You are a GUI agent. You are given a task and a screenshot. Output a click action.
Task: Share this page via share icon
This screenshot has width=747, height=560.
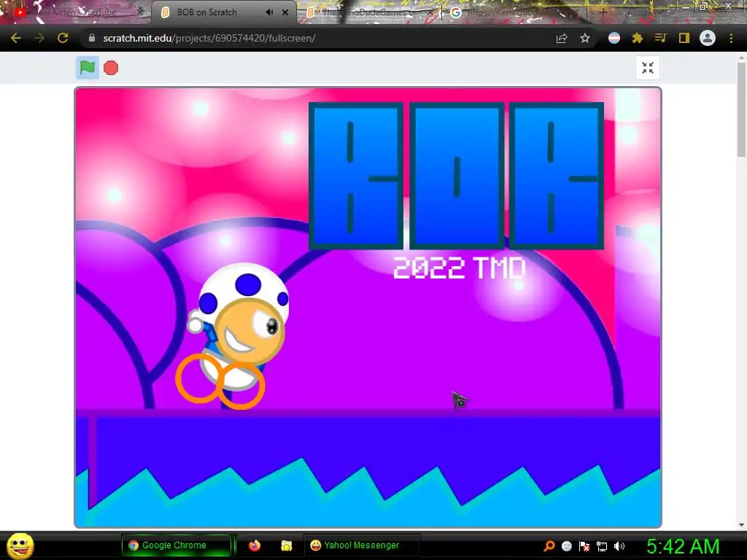pos(562,38)
